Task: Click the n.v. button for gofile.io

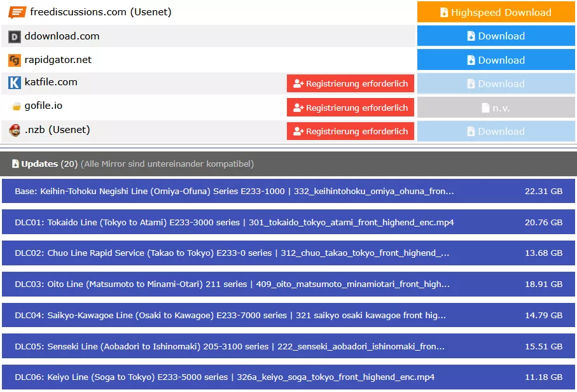Action: 496,108
